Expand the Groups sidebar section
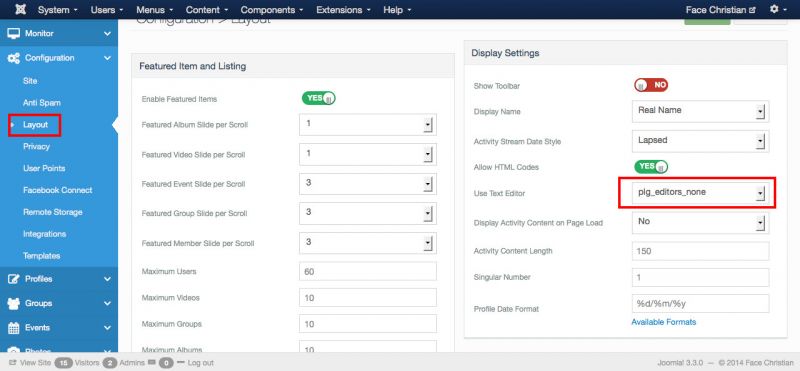Screen dimensions: 800x371 coord(107,303)
